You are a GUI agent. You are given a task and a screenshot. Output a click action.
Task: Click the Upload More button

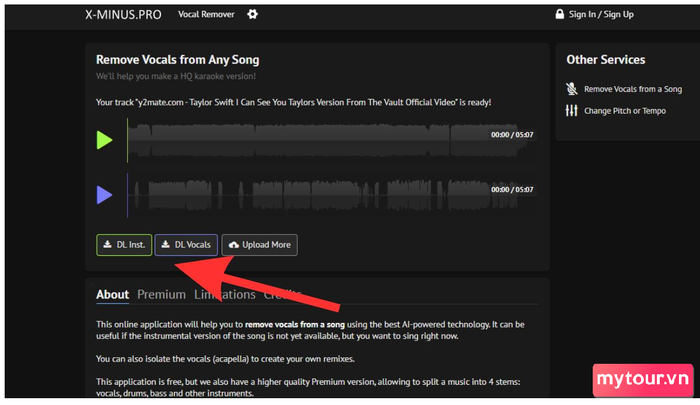point(259,245)
